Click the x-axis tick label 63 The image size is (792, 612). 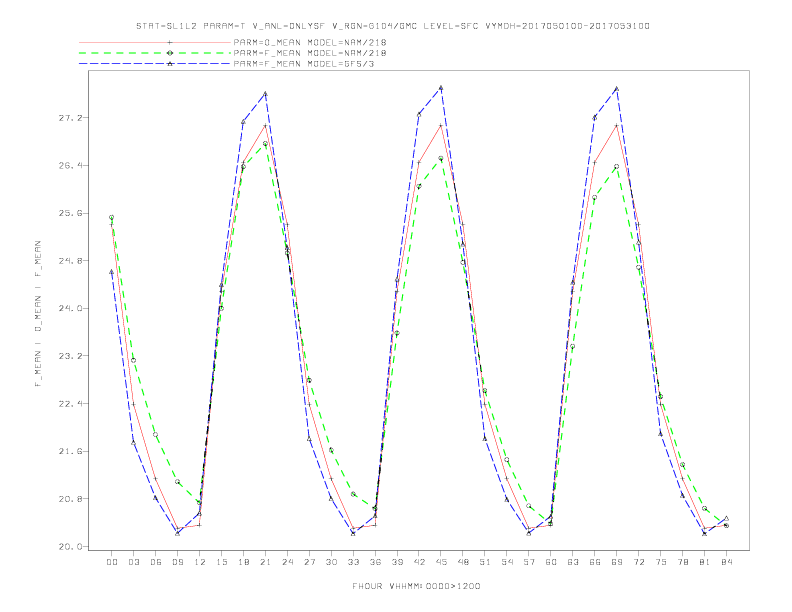(573, 562)
